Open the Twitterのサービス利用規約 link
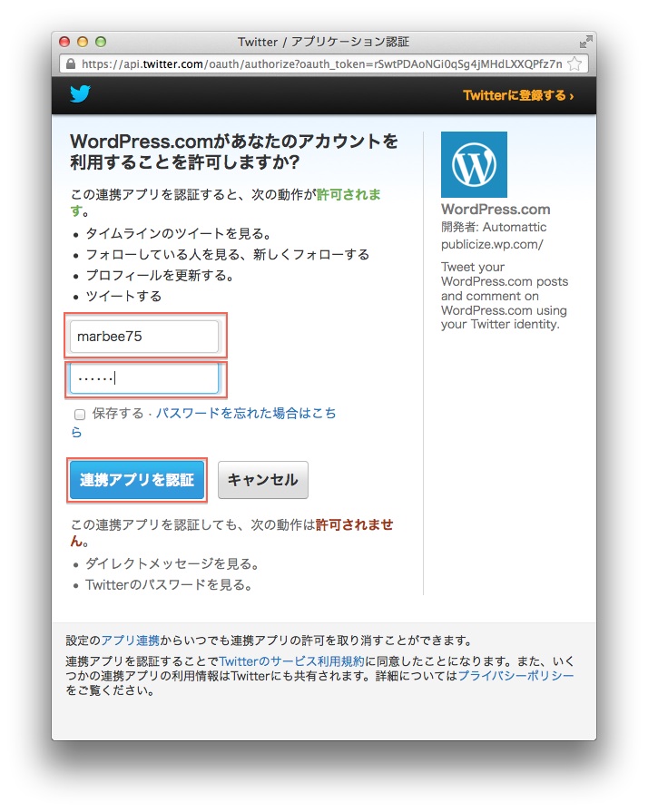 coord(291,661)
